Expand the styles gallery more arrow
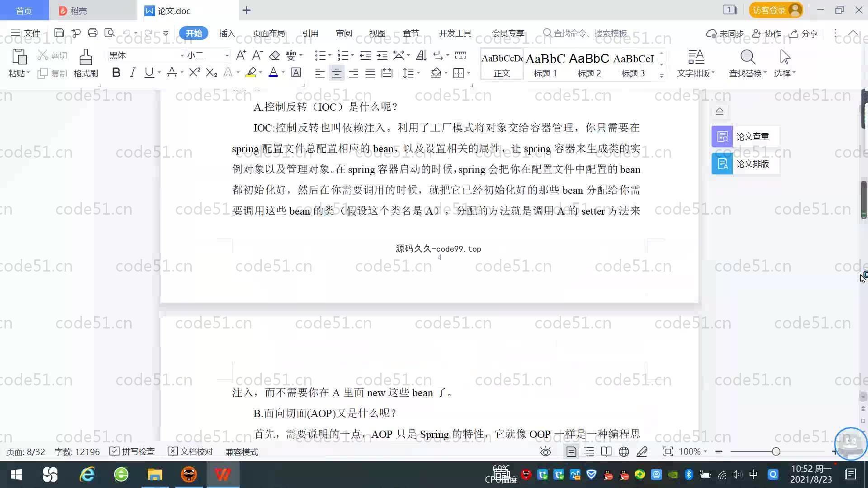Image resolution: width=868 pixels, height=488 pixels. click(x=661, y=76)
